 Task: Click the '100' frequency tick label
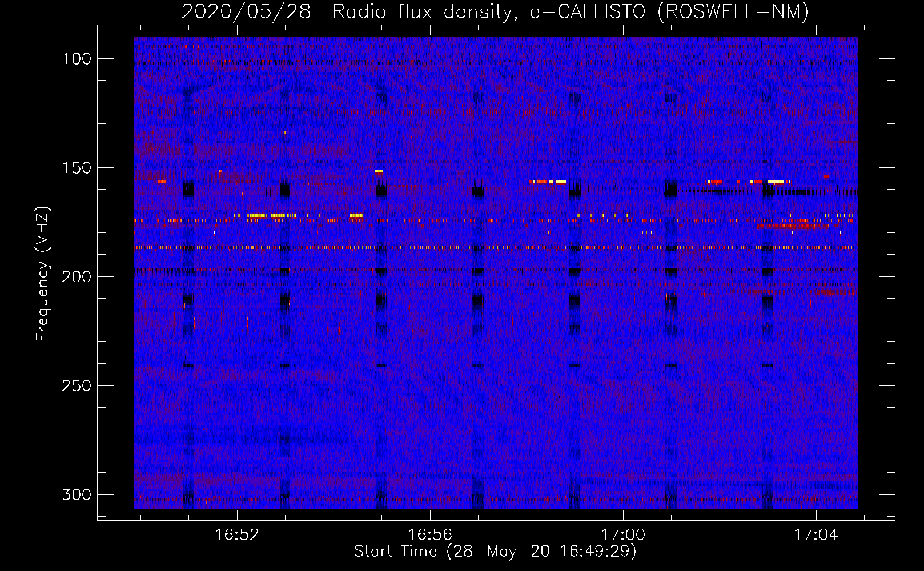tap(77, 59)
